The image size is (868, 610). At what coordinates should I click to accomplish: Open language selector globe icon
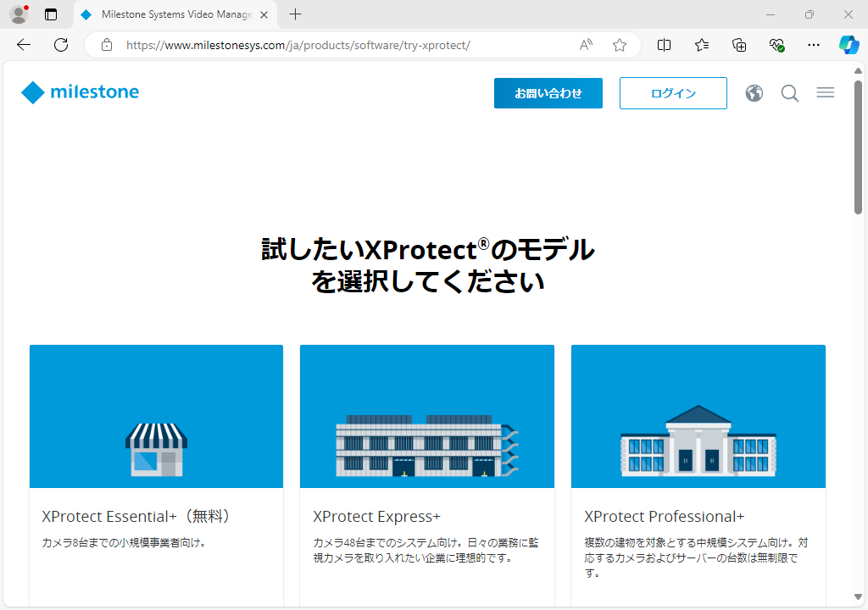(754, 93)
